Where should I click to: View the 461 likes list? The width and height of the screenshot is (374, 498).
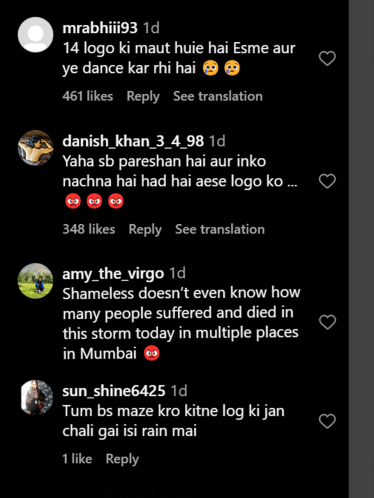pyautogui.click(x=88, y=96)
